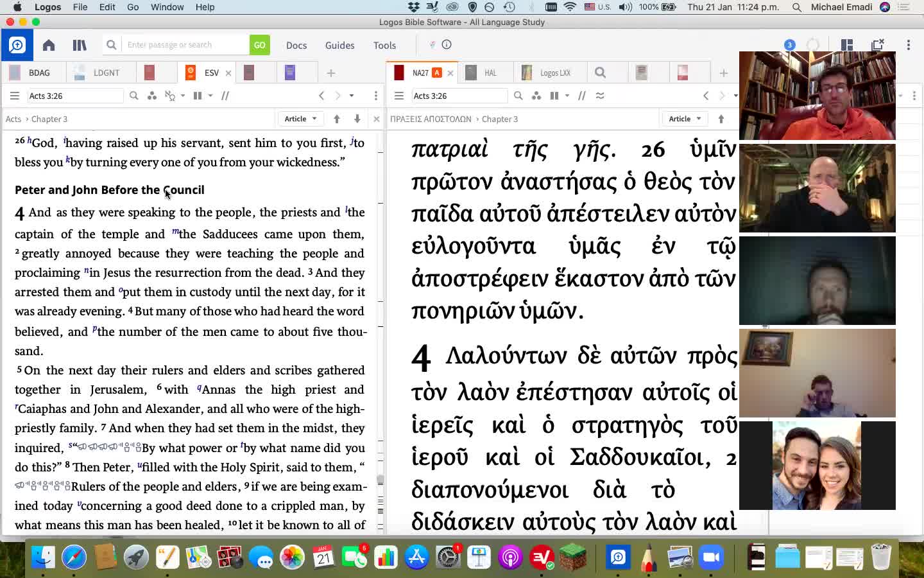Image resolution: width=924 pixels, height=578 pixels.
Task: Click the NA27 parallel resources slashes icon
Action: coord(582,96)
